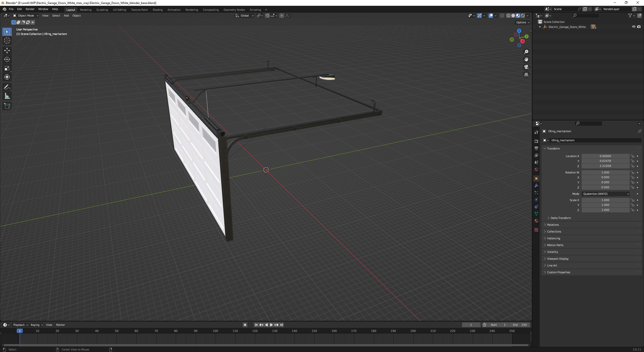Image resolution: width=644 pixels, height=352 pixels.
Task: Toggle X-ray mode
Action: click(502, 16)
